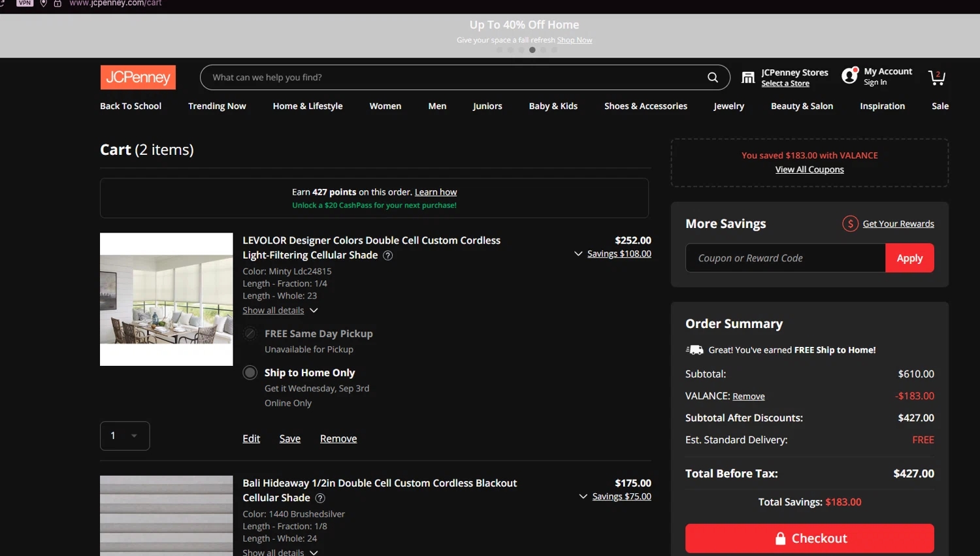Click the LEVOLOR shade product thumbnail

click(166, 299)
